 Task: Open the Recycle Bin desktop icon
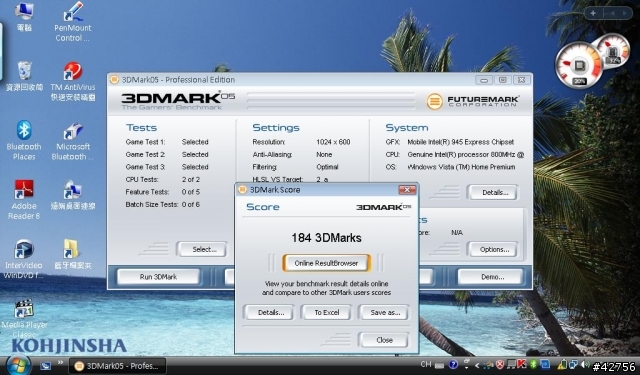pos(24,76)
